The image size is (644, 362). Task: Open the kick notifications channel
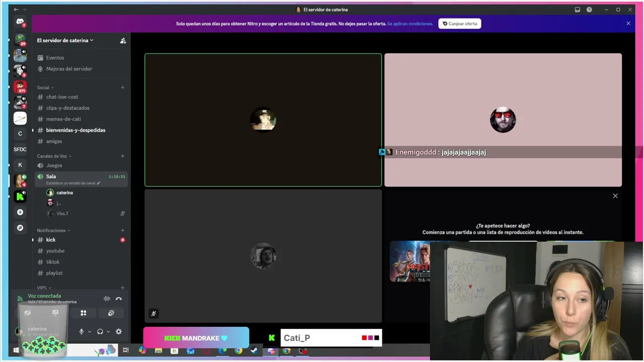tap(81, 240)
